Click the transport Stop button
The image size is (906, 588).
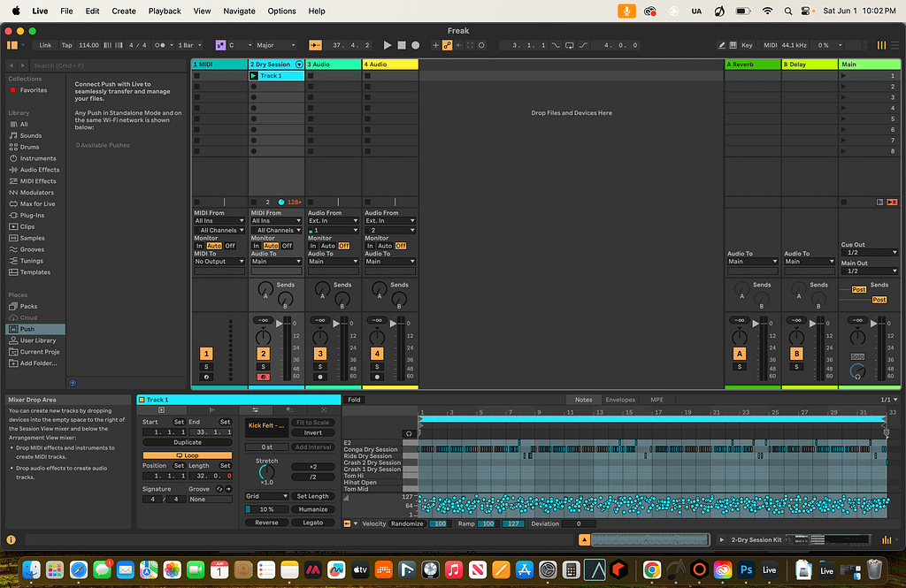coord(401,45)
